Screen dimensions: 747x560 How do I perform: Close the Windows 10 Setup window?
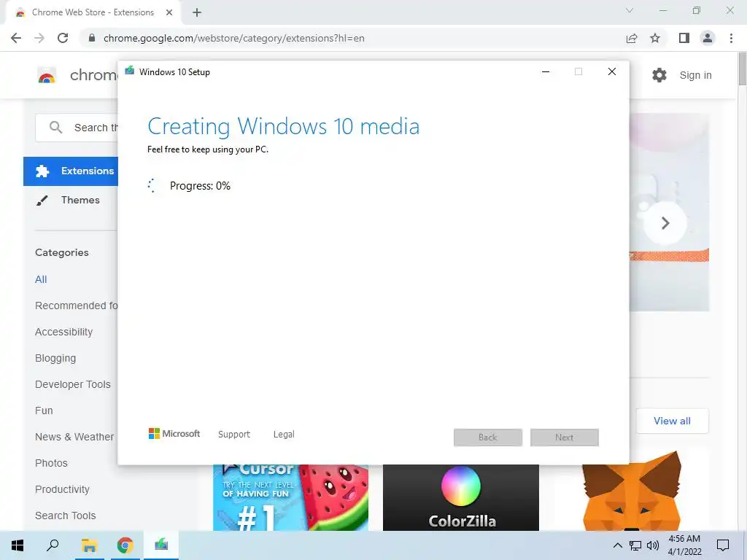[612, 72]
